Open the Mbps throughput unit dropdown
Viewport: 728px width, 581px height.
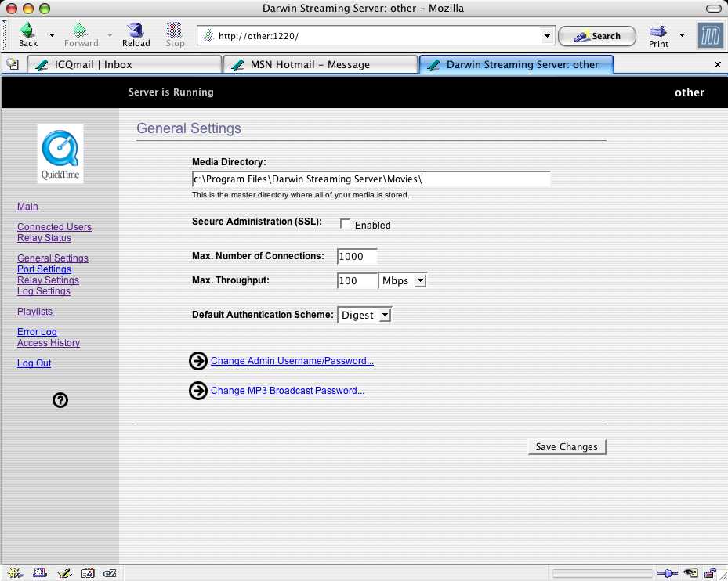tap(402, 280)
